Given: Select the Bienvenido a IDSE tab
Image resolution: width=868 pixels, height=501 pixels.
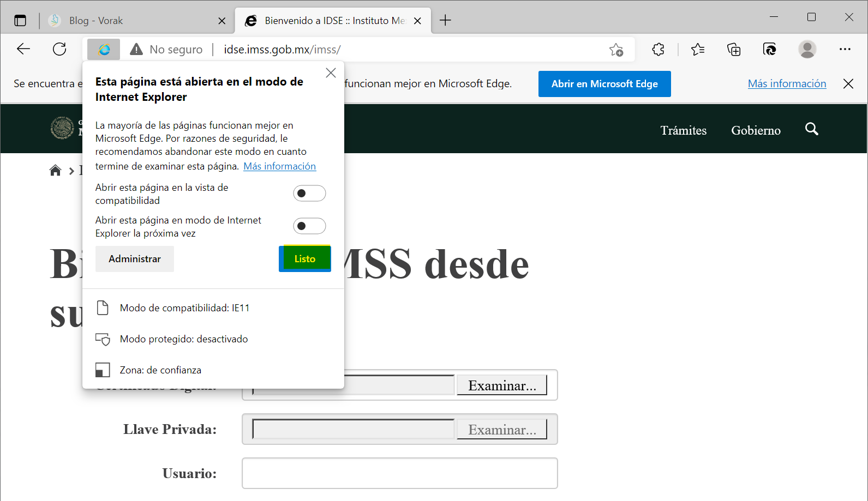Looking at the screenshot, I should pos(333,21).
